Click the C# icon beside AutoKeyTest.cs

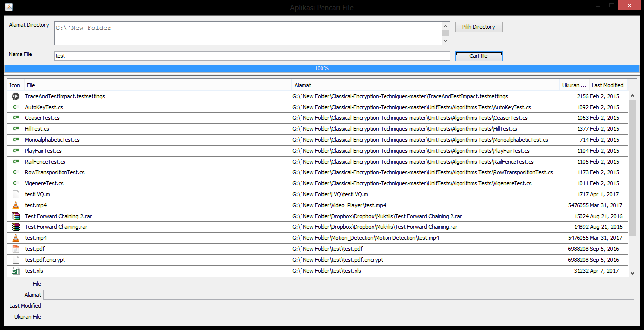(16, 107)
